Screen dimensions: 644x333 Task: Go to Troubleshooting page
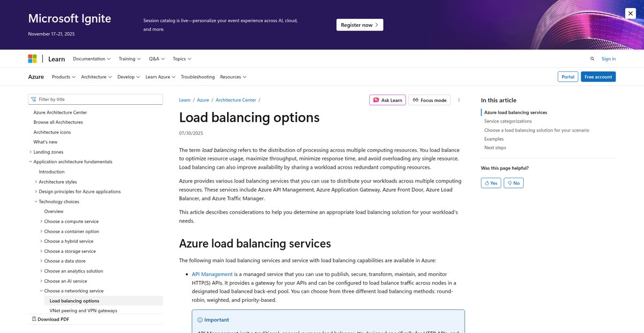(x=197, y=77)
